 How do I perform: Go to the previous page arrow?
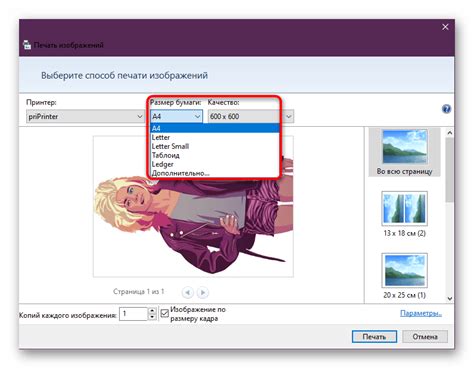coord(188,292)
